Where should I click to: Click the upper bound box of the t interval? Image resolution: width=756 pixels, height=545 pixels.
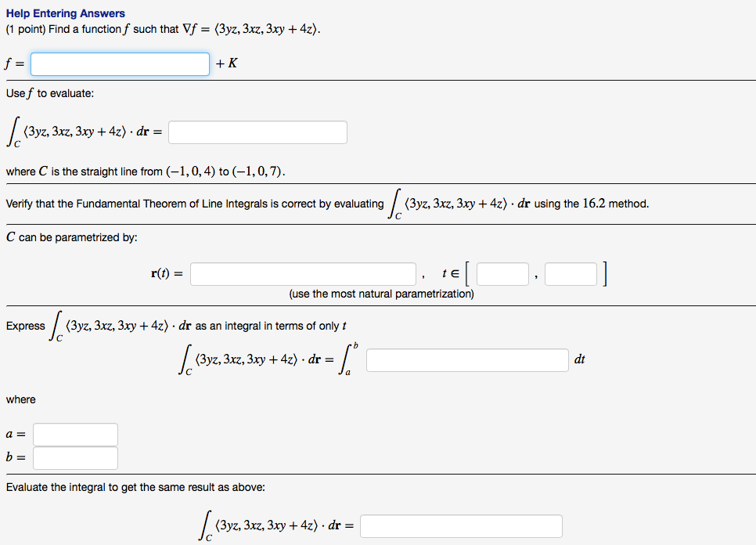coord(571,273)
